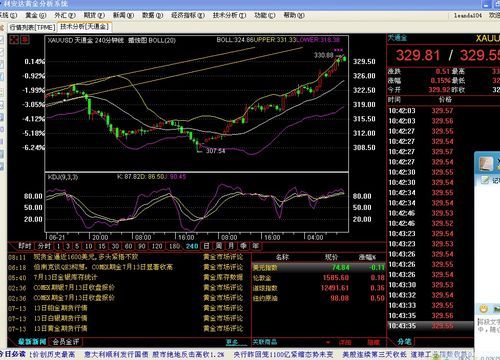The height and width of the screenshot is (360, 500).
Task: Click the red expand-chart icon
Action: coord(14,40)
